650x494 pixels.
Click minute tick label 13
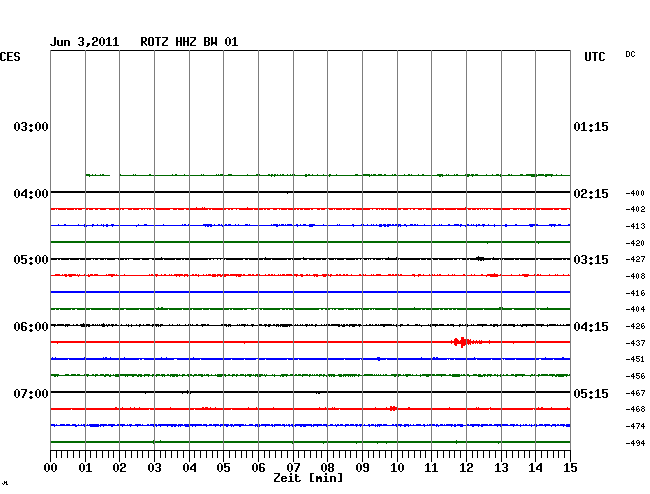click(501, 468)
